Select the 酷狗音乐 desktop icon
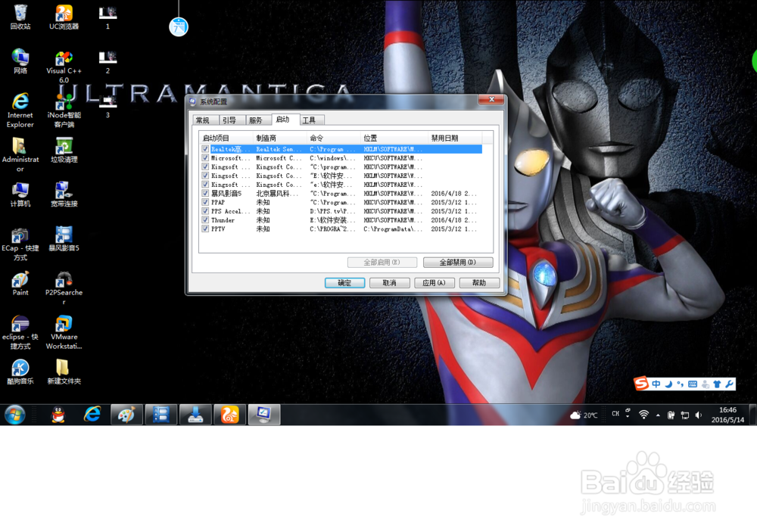 click(x=20, y=372)
